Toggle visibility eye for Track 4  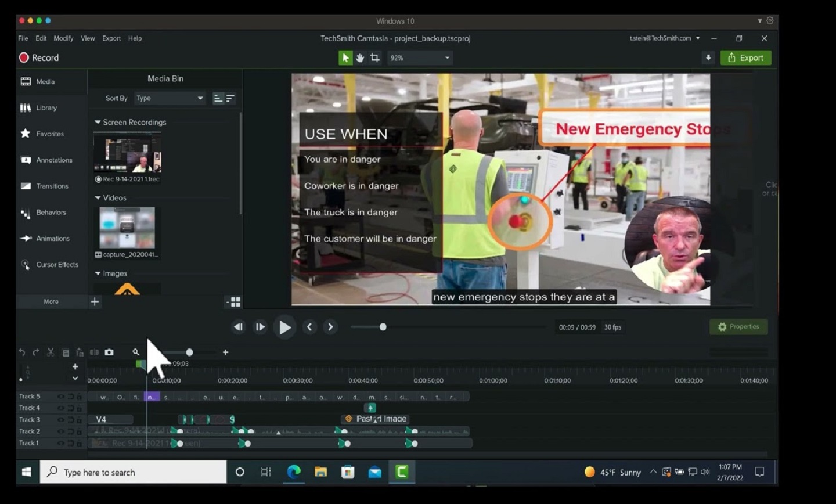pyautogui.click(x=60, y=408)
